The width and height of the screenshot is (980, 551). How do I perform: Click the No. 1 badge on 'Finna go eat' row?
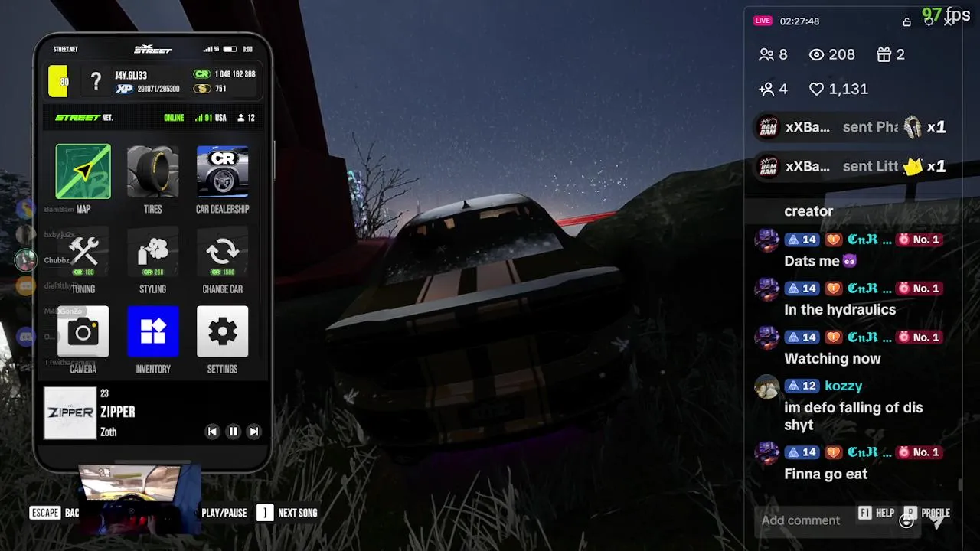tap(919, 452)
